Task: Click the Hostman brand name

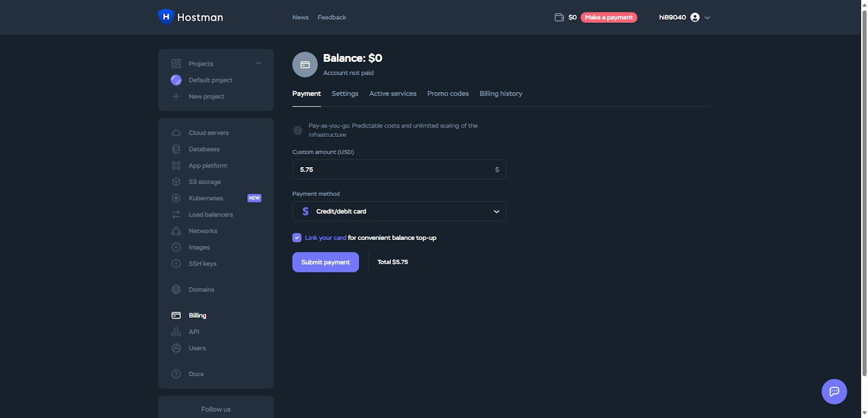Action: [x=200, y=17]
